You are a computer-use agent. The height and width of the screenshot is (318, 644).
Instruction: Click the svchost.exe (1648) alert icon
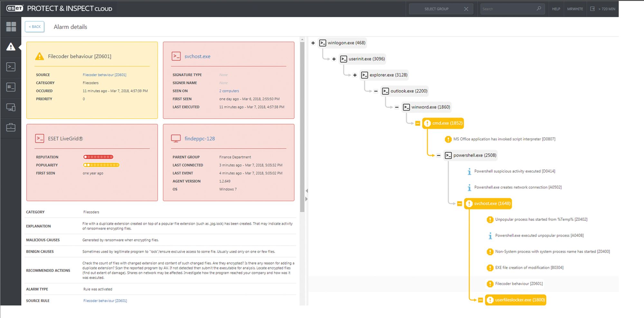click(469, 204)
